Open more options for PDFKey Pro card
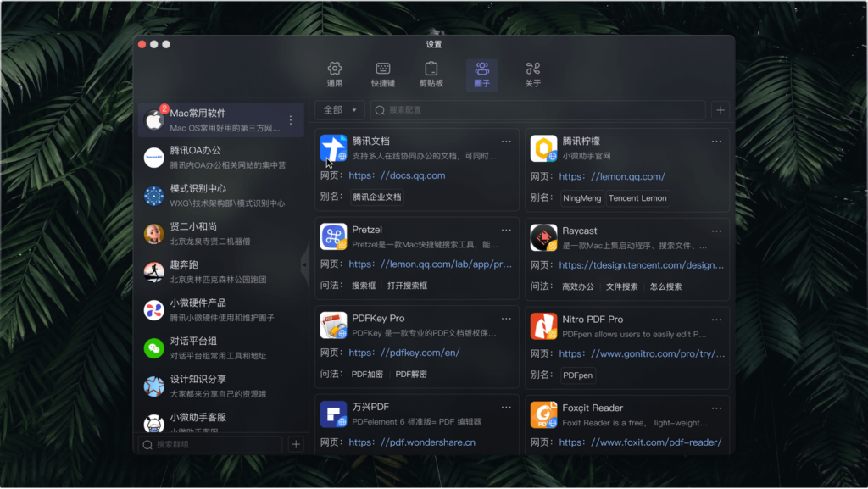Screen dimensions: 868x489 click(506, 319)
